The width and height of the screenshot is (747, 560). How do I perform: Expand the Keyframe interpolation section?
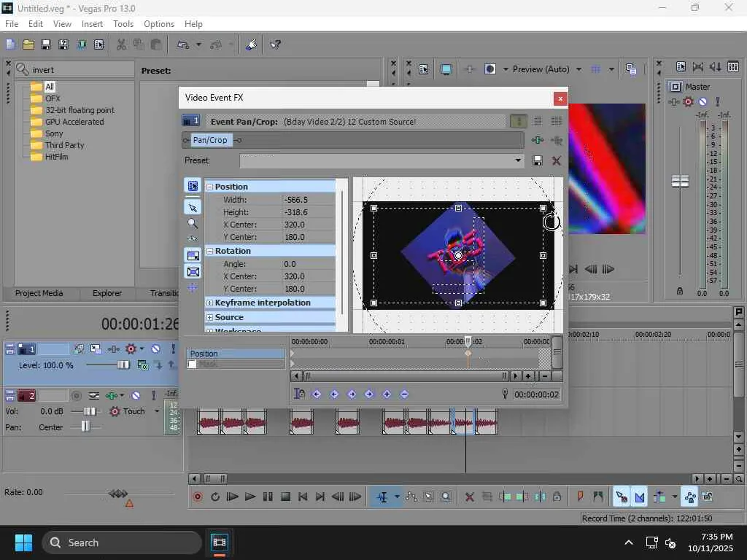pyautogui.click(x=210, y=303)
